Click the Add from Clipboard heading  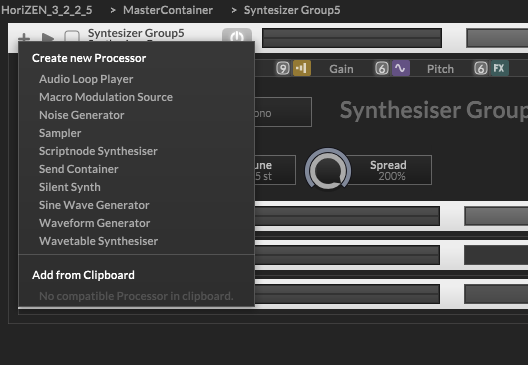click(x=83, y=275)
